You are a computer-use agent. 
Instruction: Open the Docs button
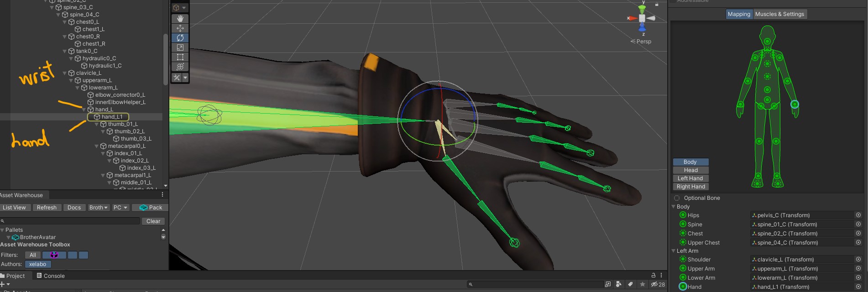coord(74,208)
